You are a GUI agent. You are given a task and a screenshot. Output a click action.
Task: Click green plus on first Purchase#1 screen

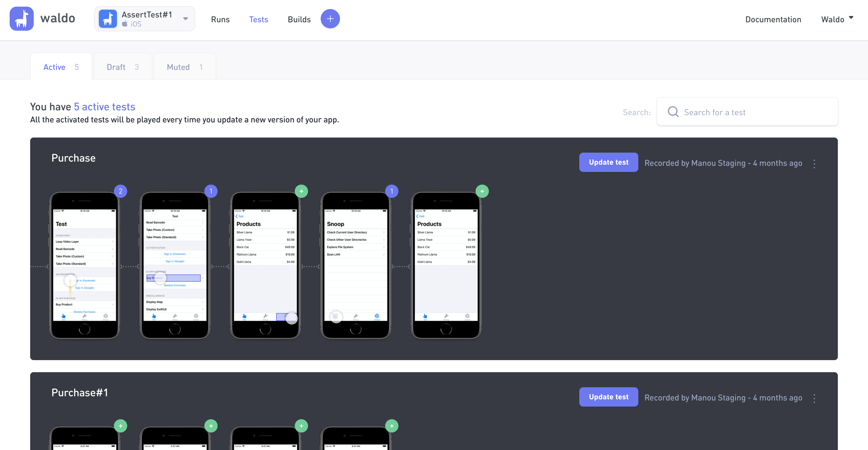[120, 426]
